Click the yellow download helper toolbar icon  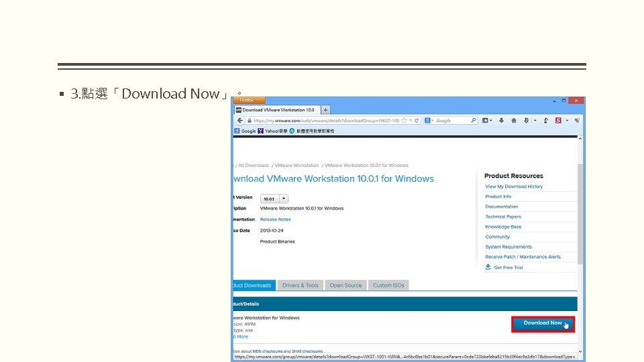[x=526, y=121]
